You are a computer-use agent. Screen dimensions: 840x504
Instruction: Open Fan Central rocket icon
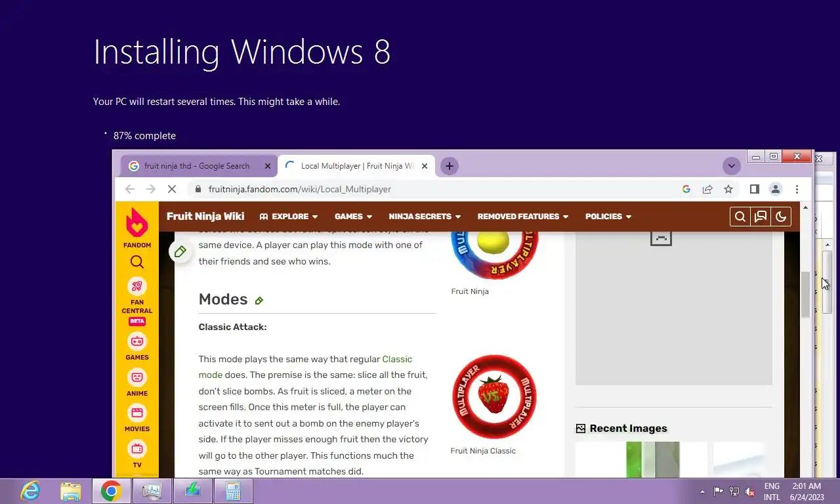click(136, 286)
